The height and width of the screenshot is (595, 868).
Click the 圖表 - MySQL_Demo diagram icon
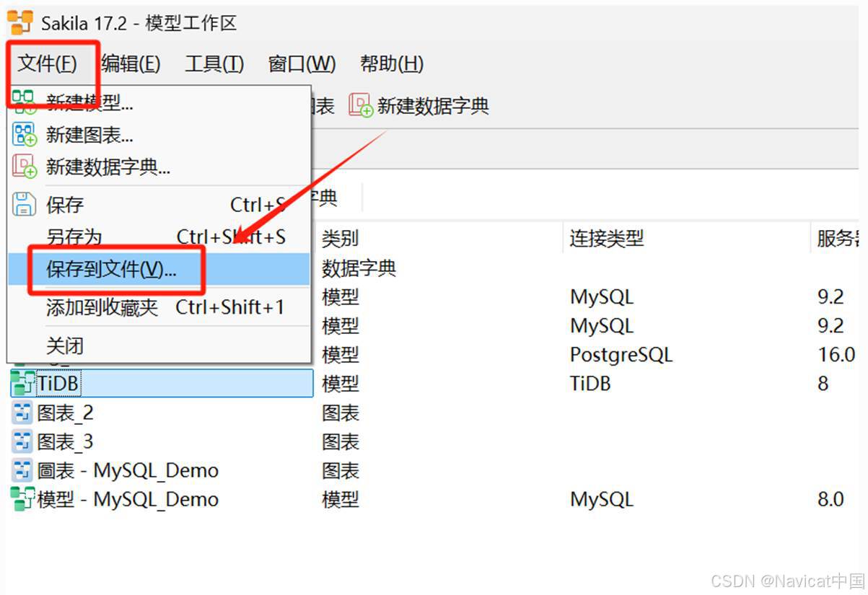pyautogui.click(x=23, y=471)
